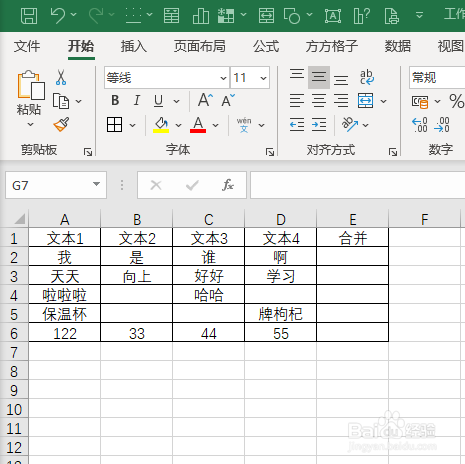Open the 对齐方式 dialog launcher

(393, 152)
